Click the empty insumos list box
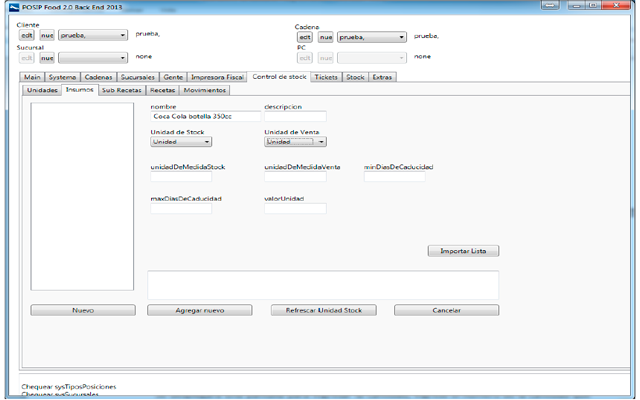The image size is (640, 400). pos(82,196)
